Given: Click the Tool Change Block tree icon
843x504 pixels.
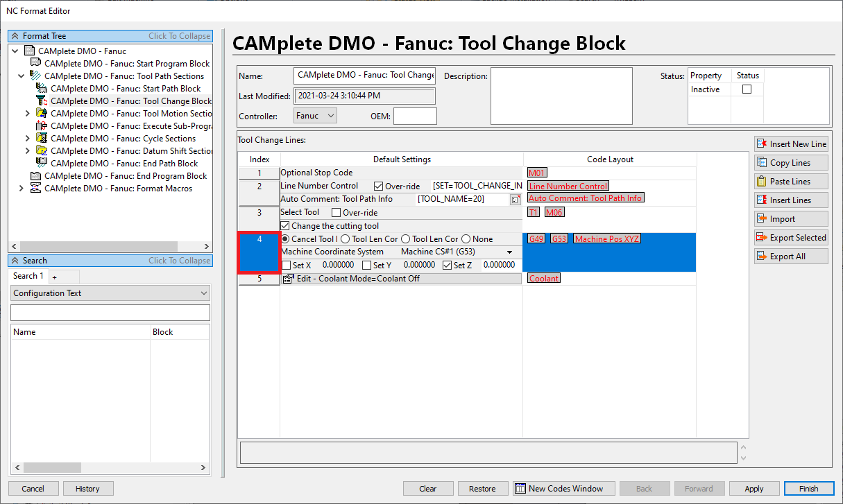Looking at the screenshot, I should coord(42,101).
